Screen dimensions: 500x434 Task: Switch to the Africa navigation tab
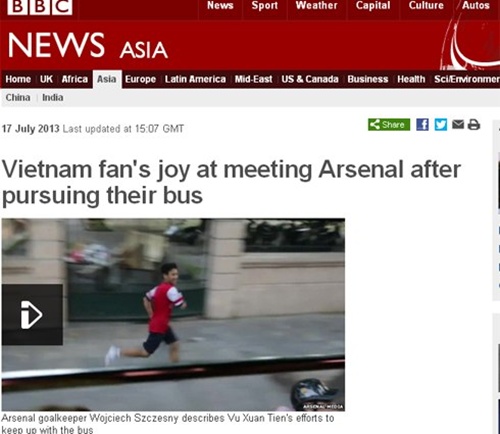(75, 79)
